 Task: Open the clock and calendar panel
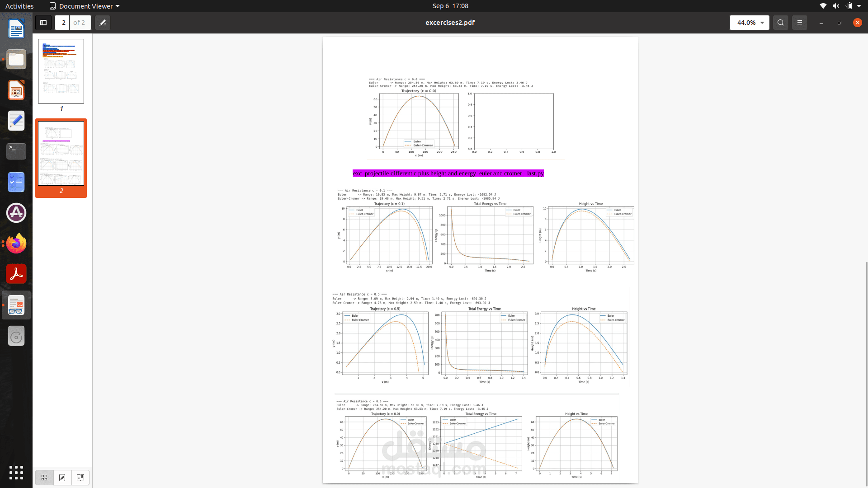pyautogui.click(x=450, y=6)
